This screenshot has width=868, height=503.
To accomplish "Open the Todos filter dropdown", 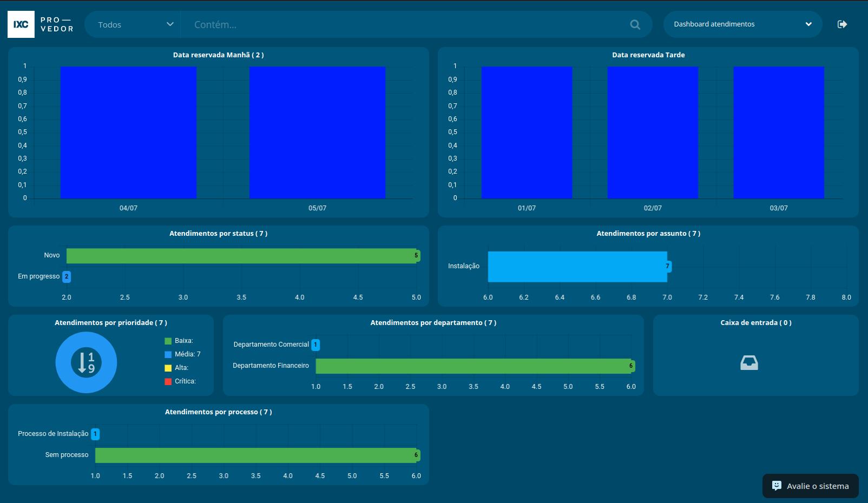I will click(x=133, y=24).
